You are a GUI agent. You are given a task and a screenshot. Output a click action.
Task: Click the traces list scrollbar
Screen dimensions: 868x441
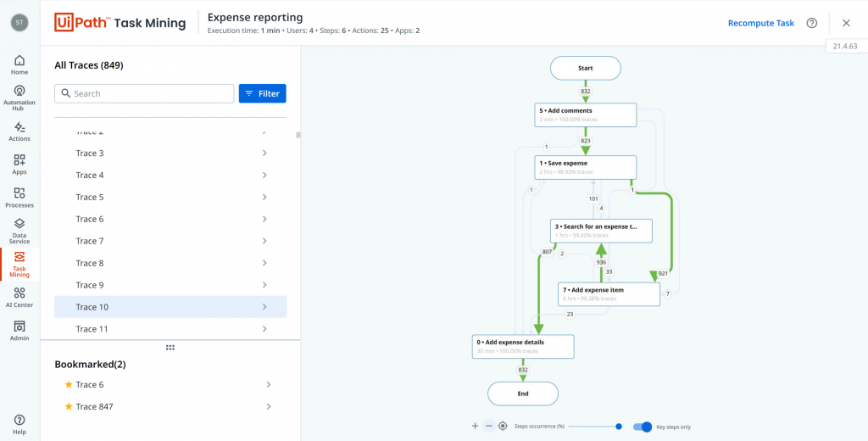[298, 135]
